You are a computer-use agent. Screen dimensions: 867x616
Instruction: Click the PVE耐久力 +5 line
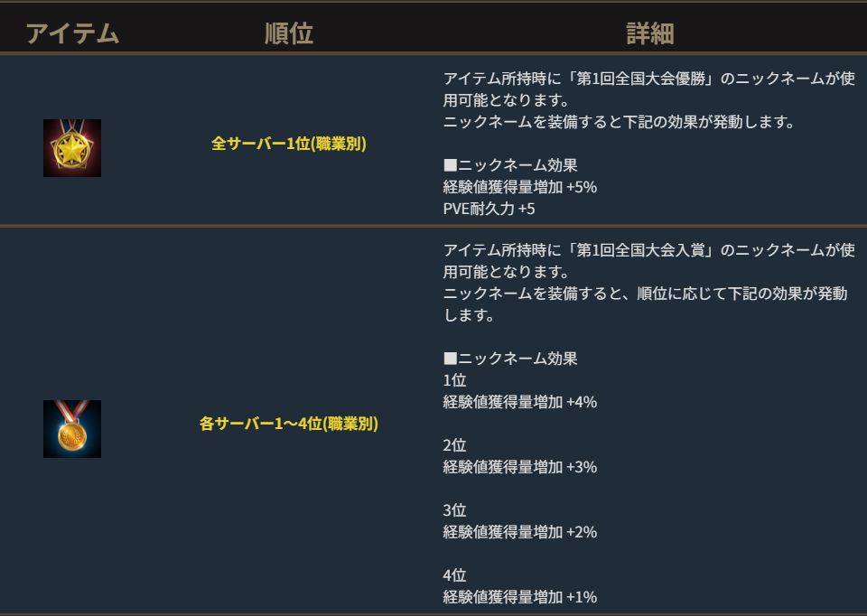(x=490, y=209)
